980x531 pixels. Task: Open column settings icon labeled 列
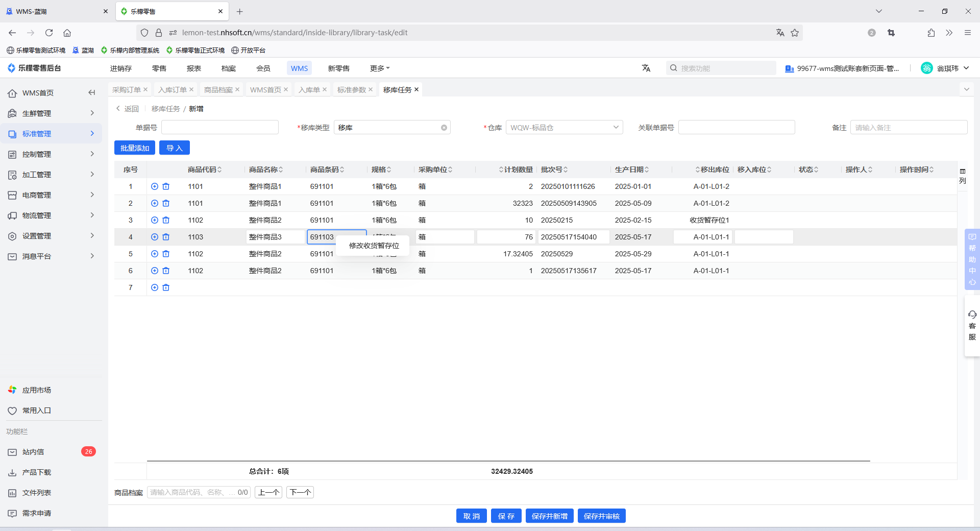(963, 176)
